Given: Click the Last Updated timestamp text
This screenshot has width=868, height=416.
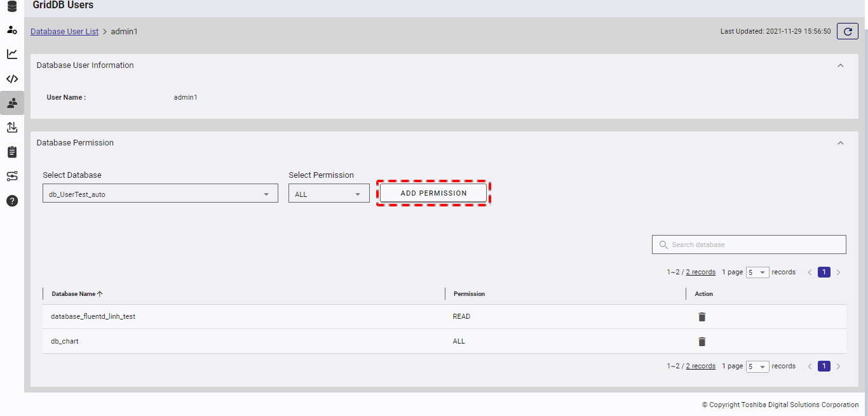Looking at the screenshot, I should 775,31.
